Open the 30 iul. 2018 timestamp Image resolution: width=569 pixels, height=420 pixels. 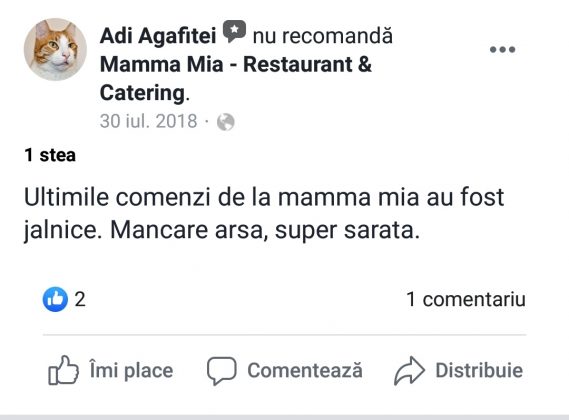pyautogui.click(x=148, y=121)
